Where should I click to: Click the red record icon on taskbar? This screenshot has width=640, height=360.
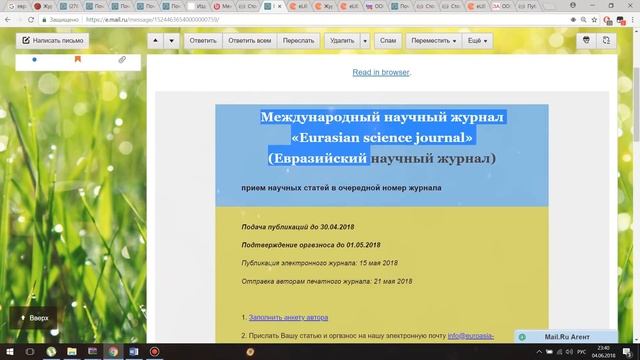coord(154,351)
